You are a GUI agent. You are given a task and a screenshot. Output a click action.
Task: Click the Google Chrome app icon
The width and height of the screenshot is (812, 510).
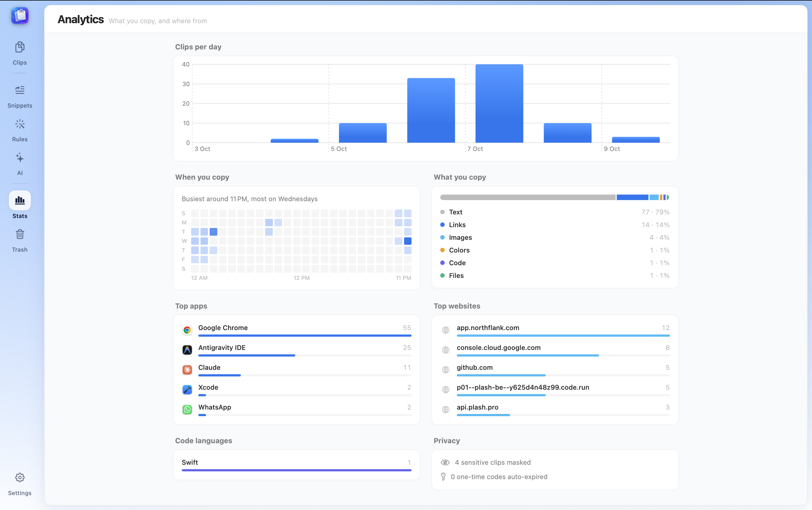187,330
